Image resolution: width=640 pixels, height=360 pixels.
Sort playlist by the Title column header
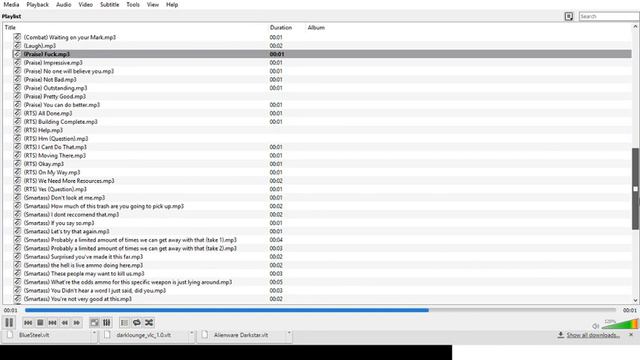tap(10, 27)
